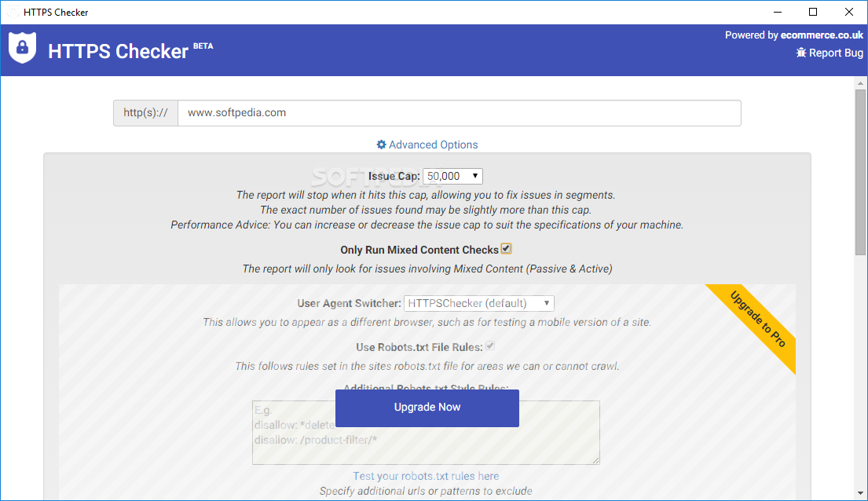Open the Test your robots.txt rules here link
868x501 pixels.
pyautogui.click(x=426, y=476)
